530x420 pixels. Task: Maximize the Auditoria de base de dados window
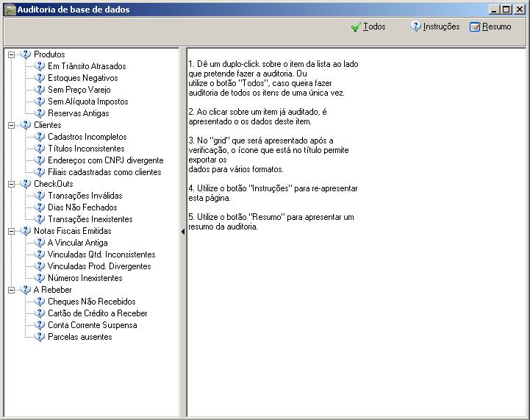pyautogui.click(x=506, y=10)
